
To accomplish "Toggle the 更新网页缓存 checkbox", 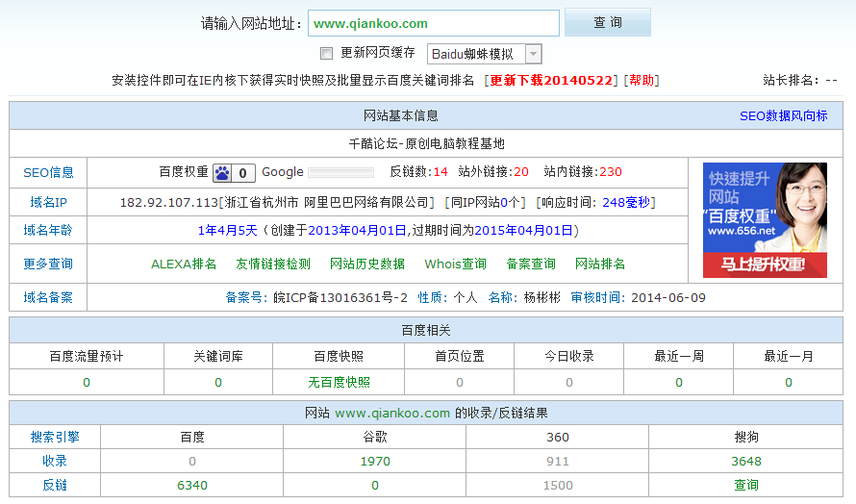I will point(326,53).
